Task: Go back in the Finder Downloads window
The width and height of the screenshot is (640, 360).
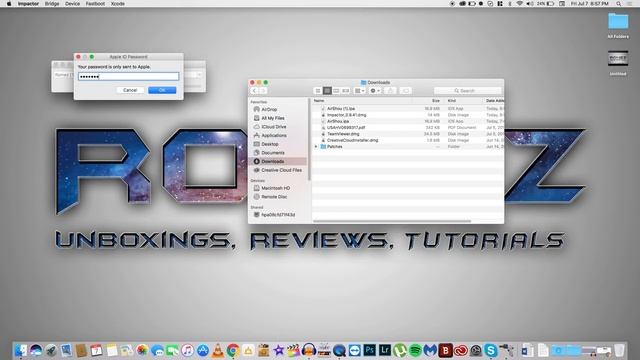Action: click(x=254, y=91)
